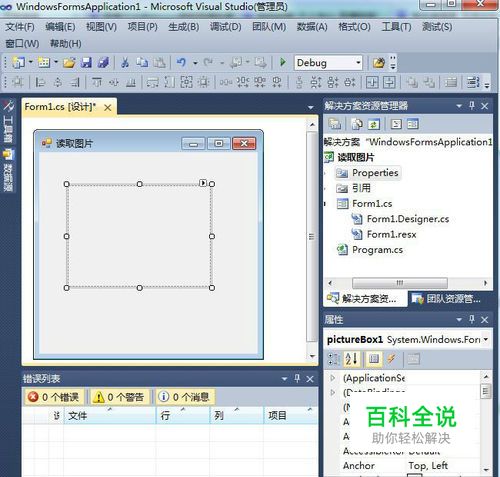Open Solution Explorer window options dropdown
Image resolution: width=500 pixels, height=477 pixels.
point(459,106)
